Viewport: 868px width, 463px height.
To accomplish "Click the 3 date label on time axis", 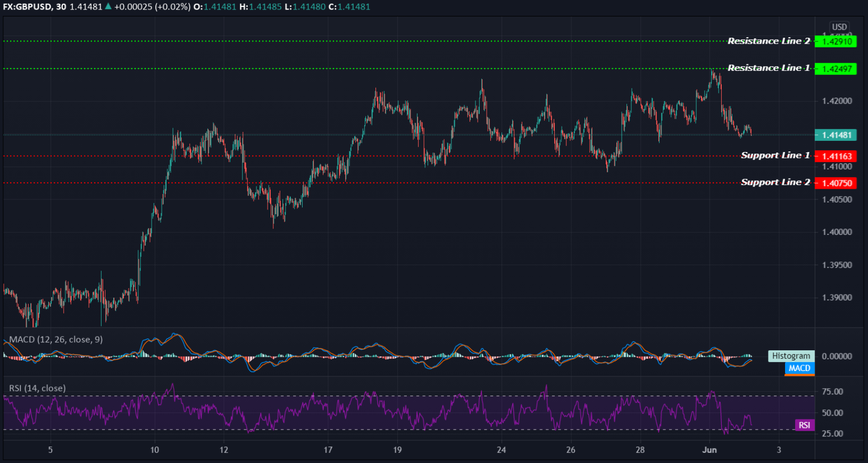I will [779, 450].
